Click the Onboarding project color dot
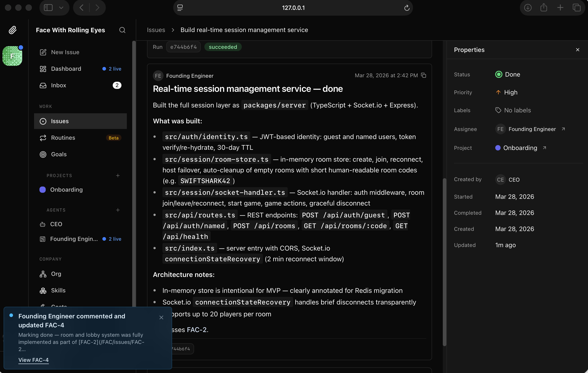Viewport: 588px width, 373px height. pyautogui.click(x=43, y=190)
